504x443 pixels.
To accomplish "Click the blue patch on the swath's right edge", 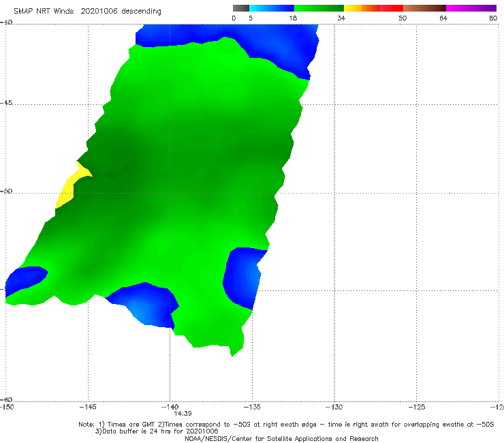I will pyautogui.click(x=242, y=275).
